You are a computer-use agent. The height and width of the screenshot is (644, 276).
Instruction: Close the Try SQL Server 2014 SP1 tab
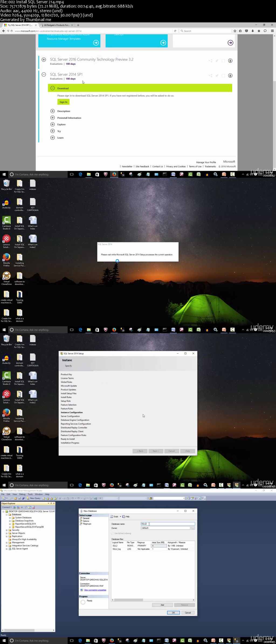(x=36, y=25)
